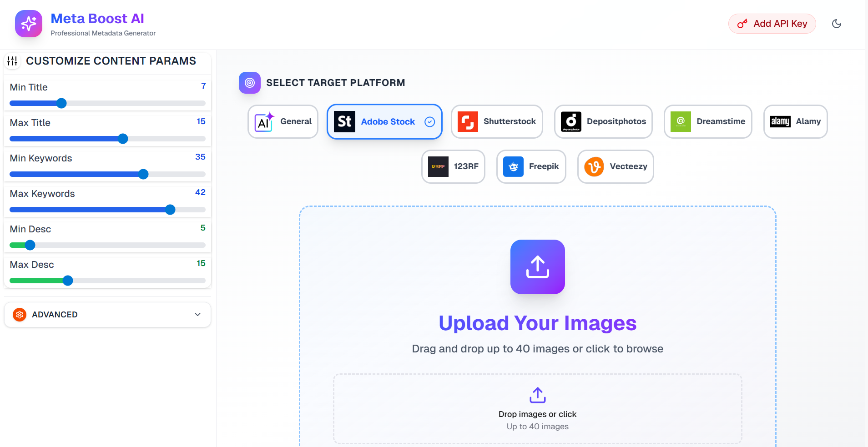The image size is (868, 447).
Task: Click the Alamy black logo icon
Action: 780,121
